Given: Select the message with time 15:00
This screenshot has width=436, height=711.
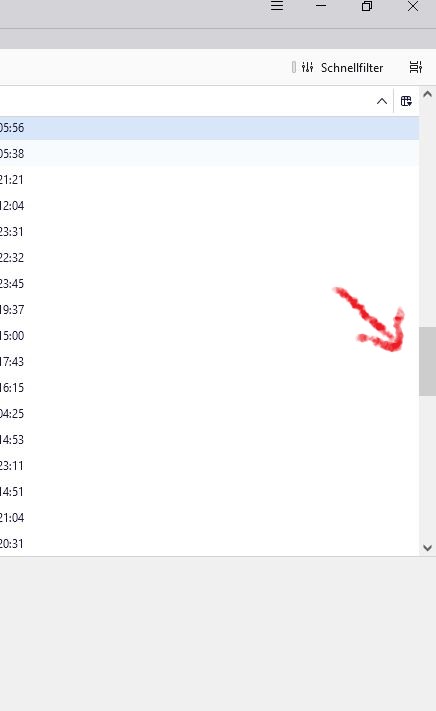Looking at the screenshot, I should [x=209, y=336].
